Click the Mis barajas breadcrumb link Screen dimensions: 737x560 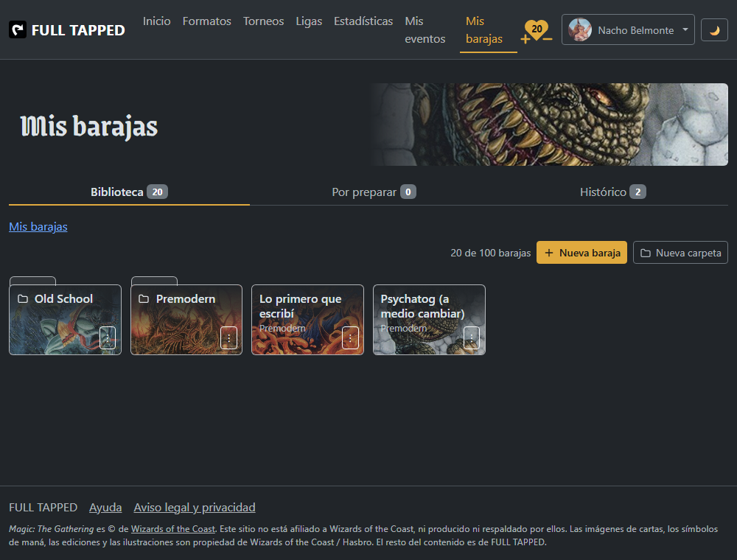[x=38, y=226]
